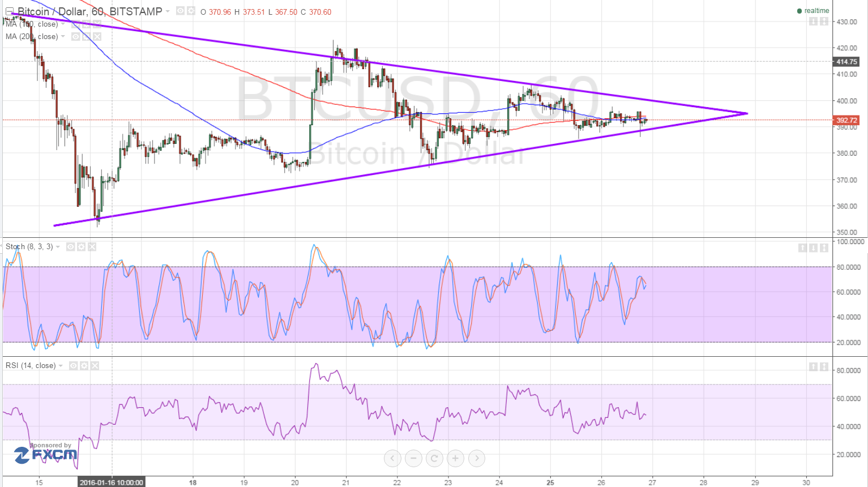Zoom out with the minus navigation button
This screenshot has width=868, height=487.
[x=413, y=458]
